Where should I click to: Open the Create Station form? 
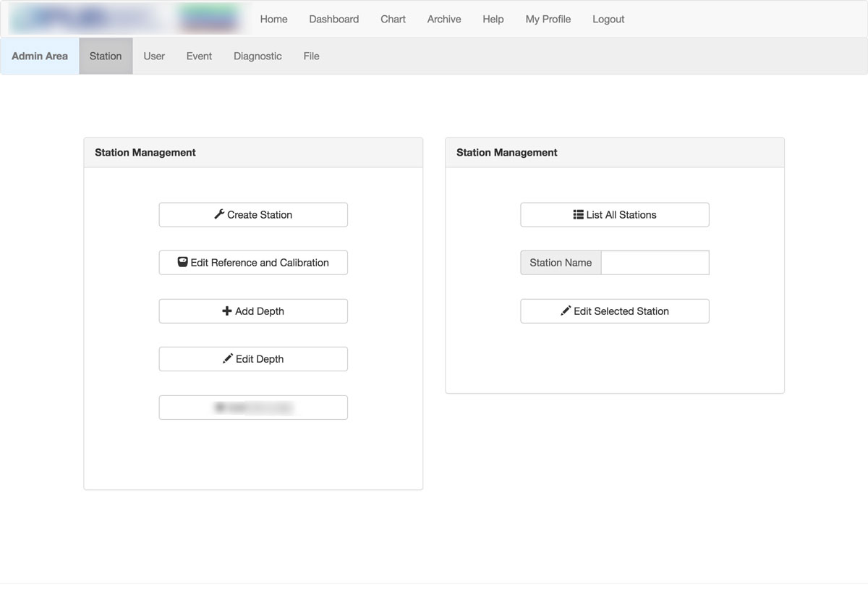coord(253,214)
